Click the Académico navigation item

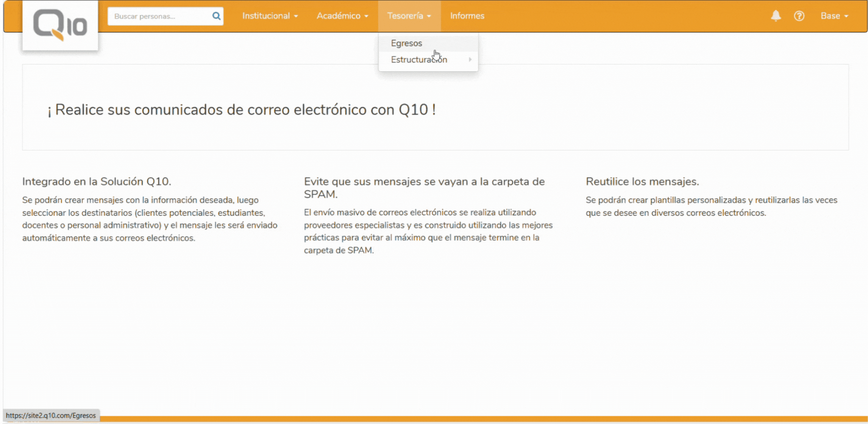click(x=342, y=16)
